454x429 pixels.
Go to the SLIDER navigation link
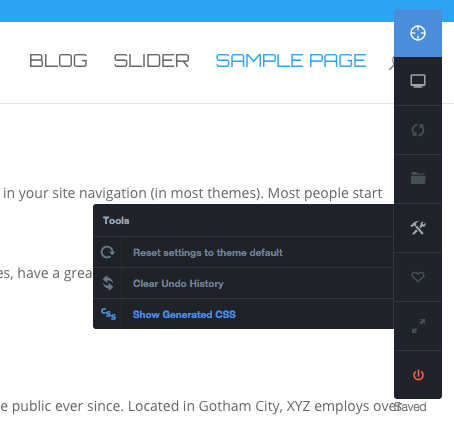152,61
